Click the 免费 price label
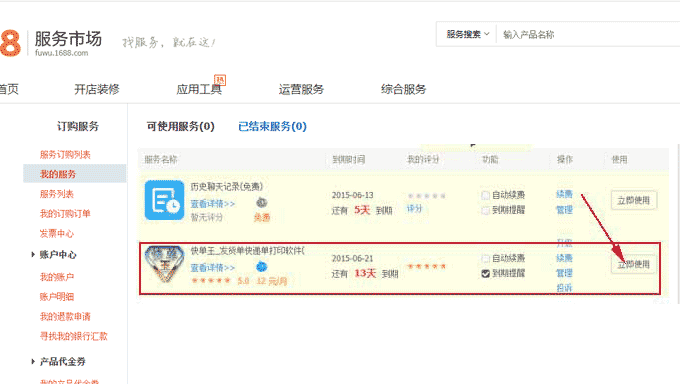Image resolution: width=680 pixels, height=384 pixels. [262, 217]
